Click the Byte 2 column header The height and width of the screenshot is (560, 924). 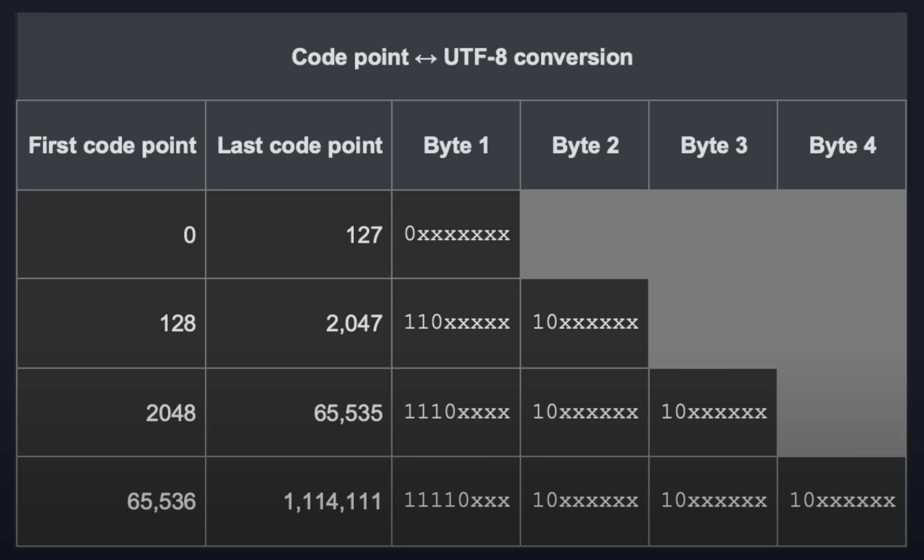pyautogui.click(x=585, y=145)
